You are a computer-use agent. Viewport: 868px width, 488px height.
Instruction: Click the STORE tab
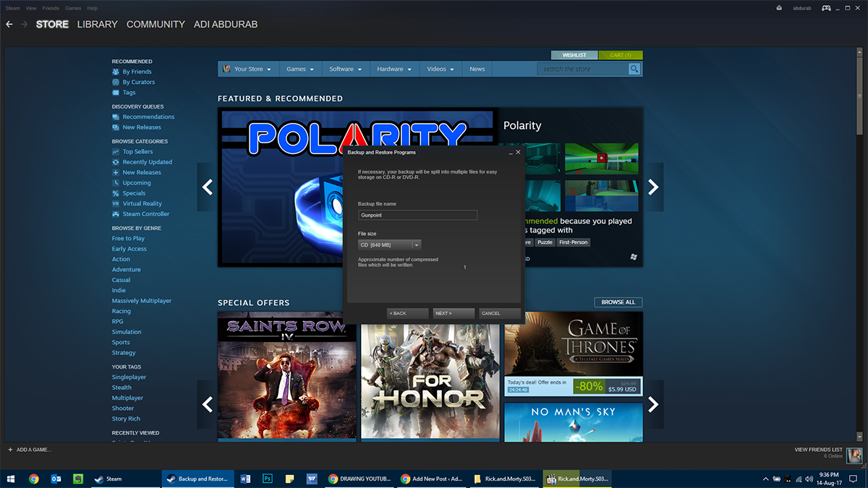pos(52,24)
